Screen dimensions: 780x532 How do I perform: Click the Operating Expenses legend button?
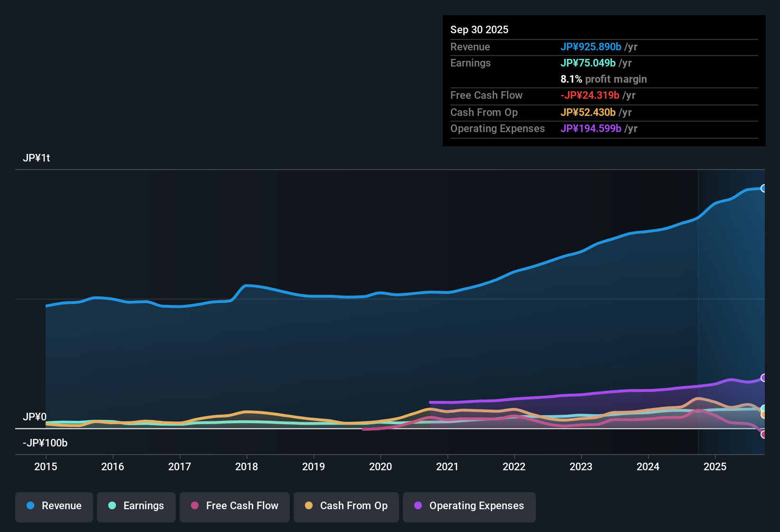click(469, 507)
